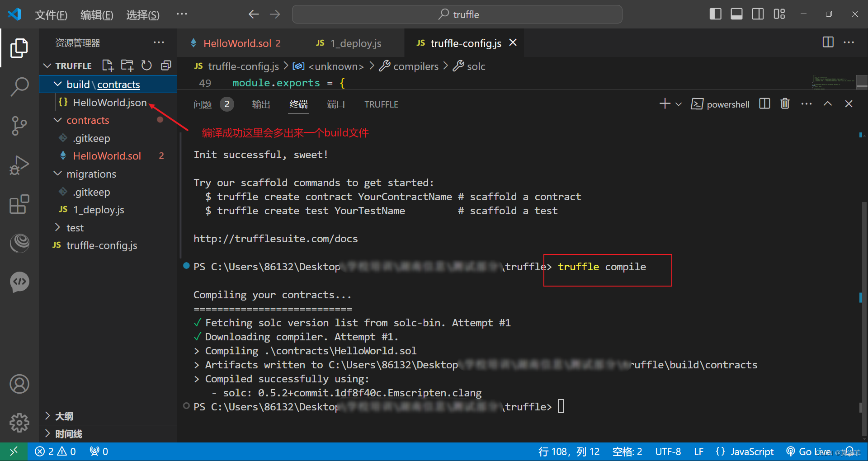Collapse the build\contracts folder
This screenshot has height=461, width=868.
coord(57,84)
